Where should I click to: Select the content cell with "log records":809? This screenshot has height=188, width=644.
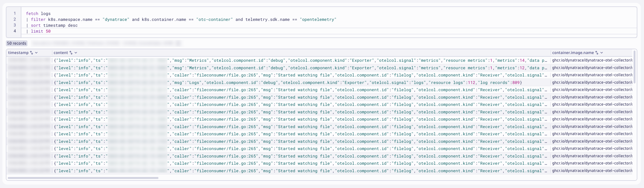click(301, 83)
